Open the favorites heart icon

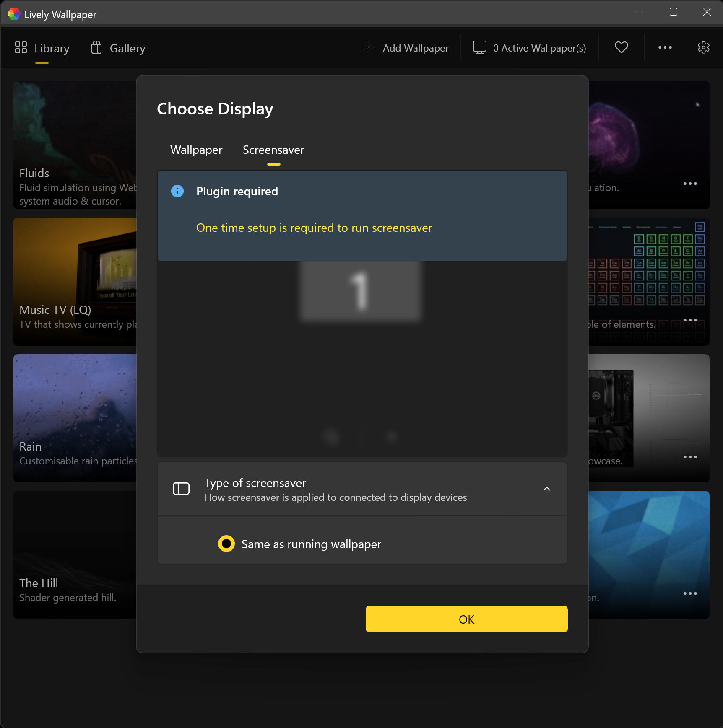[621, 47]
